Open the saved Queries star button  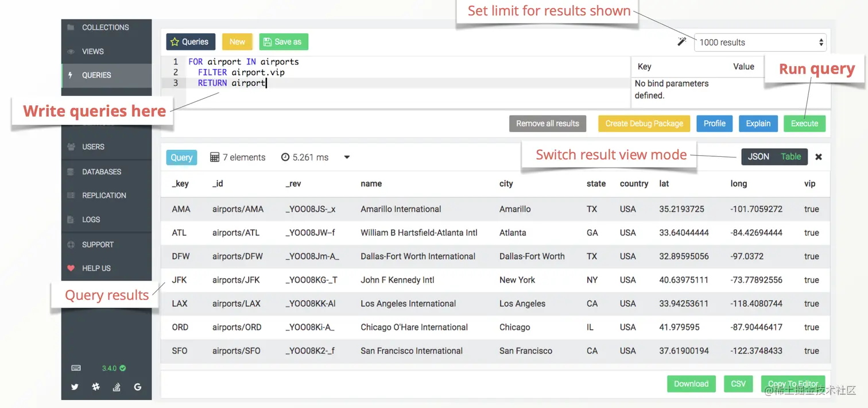[x=191, y=41]
